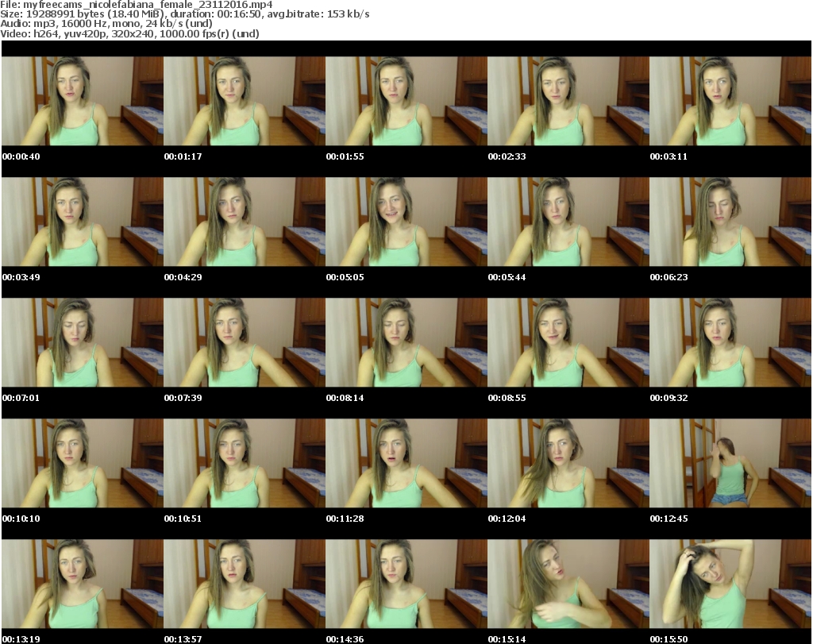This screenshot has height=644, width=813.
Task: Click the File name line in header
Action: (x=137, y=5)
